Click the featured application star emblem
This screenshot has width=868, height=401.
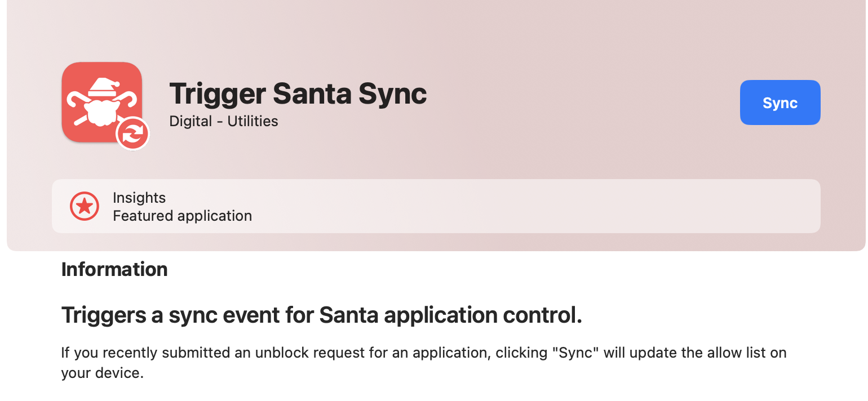[x=84, y=206]
